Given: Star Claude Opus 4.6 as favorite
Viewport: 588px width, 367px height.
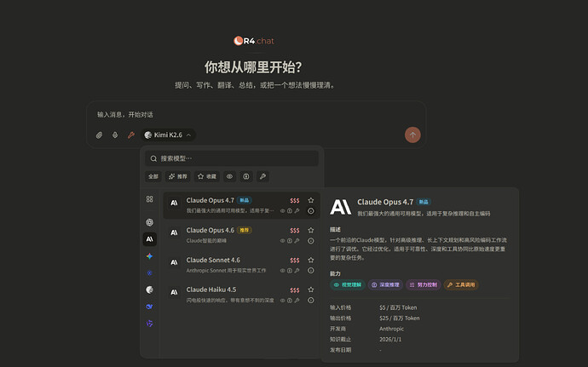Looking at the screenshot, I should (311, 230).
